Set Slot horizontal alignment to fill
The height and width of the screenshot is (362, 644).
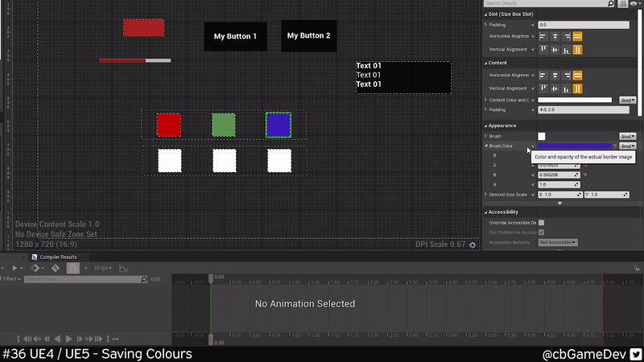coord(577,36)
